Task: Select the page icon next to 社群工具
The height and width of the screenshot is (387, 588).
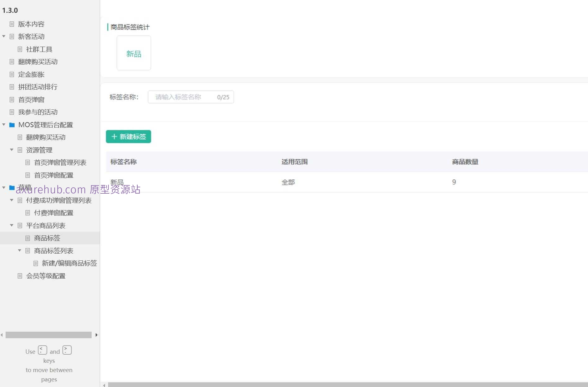Action: click(x=20, y=49)
